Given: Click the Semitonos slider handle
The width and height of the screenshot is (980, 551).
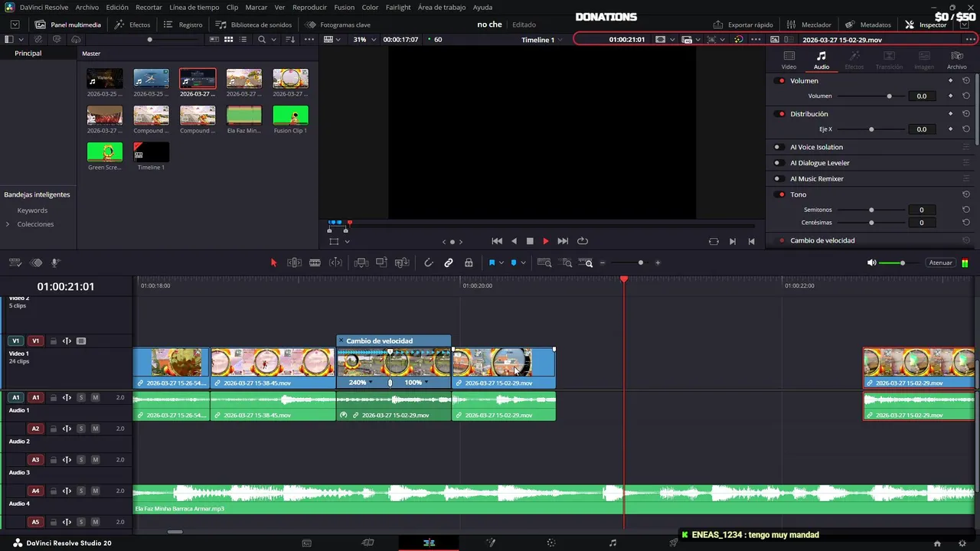Looking at the screenshot, I should pyautogui.click(x=871, y=210).
